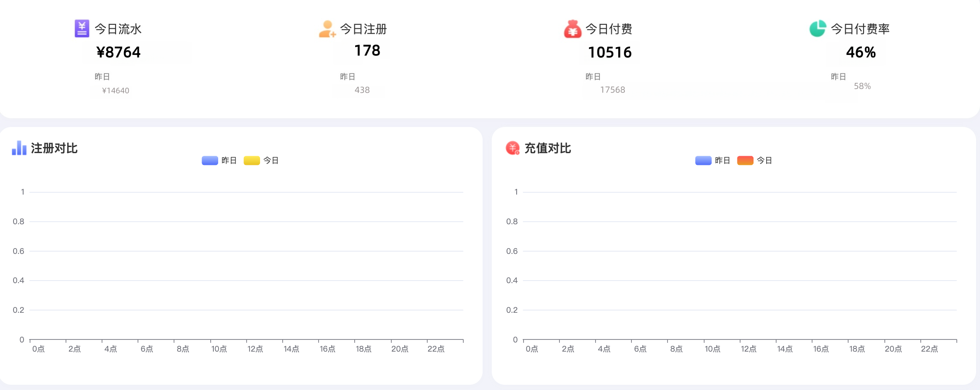Viewport: 980px width, 390px height.
Task: Click the red money bag icon
Action: (x=572, y=29)
